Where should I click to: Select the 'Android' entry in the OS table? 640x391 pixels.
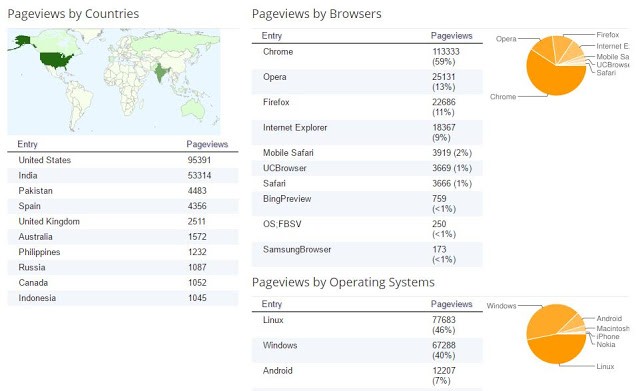(278, 371)
